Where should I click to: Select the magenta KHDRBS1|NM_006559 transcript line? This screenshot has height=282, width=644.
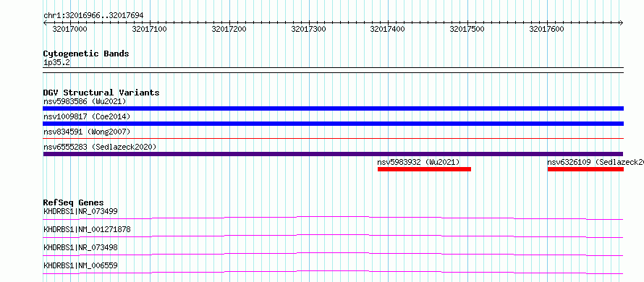coord(333,272)
